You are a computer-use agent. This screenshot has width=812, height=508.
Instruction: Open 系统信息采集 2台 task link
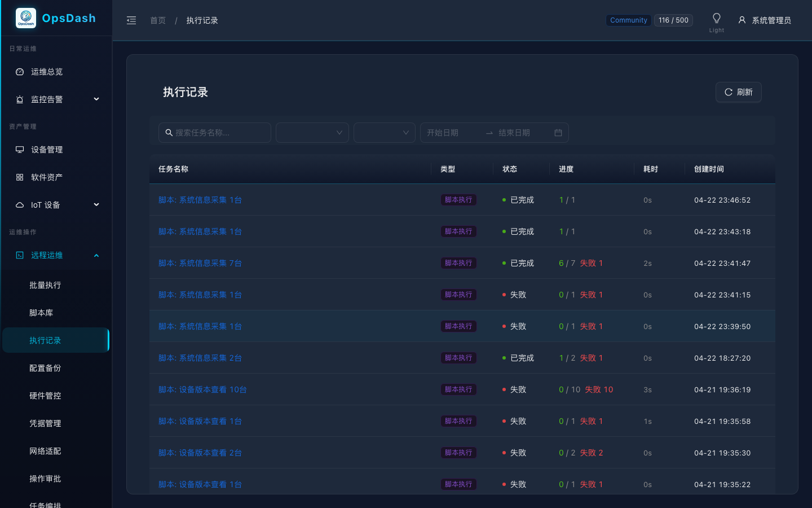[x=200, y=358]
